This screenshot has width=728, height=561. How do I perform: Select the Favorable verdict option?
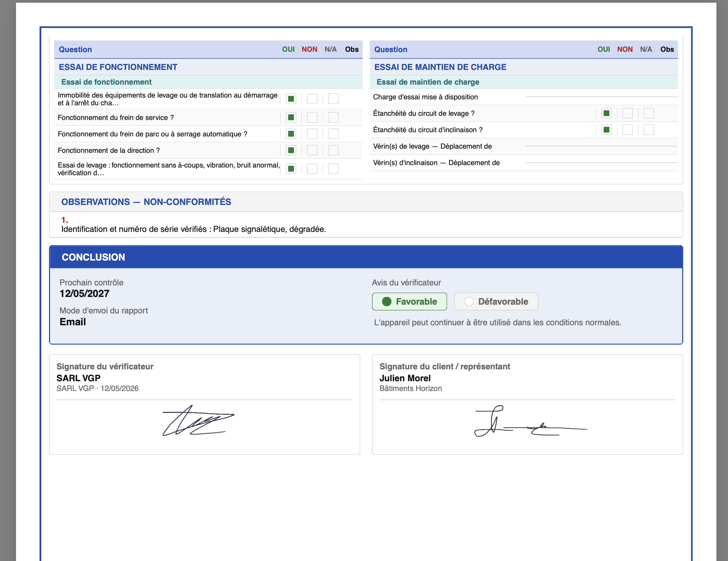pos(409,301)
